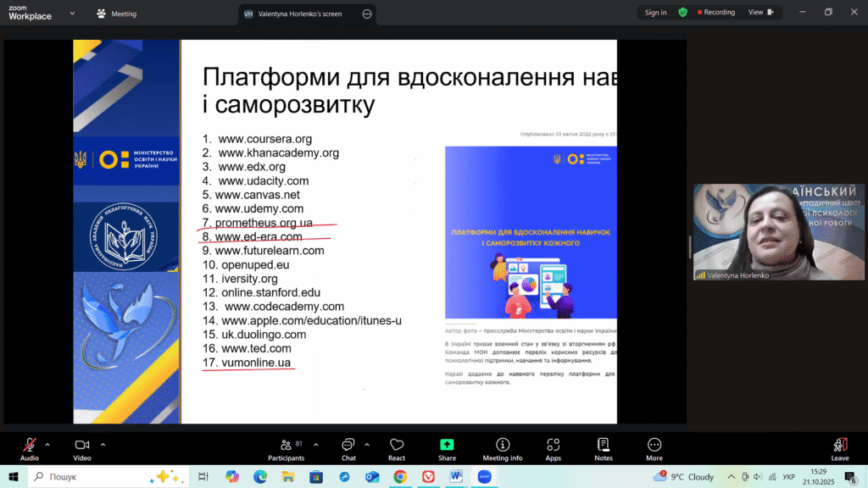The width and height of the screenshot is (868, 488).
Task: Open the shared screen options ellipsis
Action: coord(366,14)
